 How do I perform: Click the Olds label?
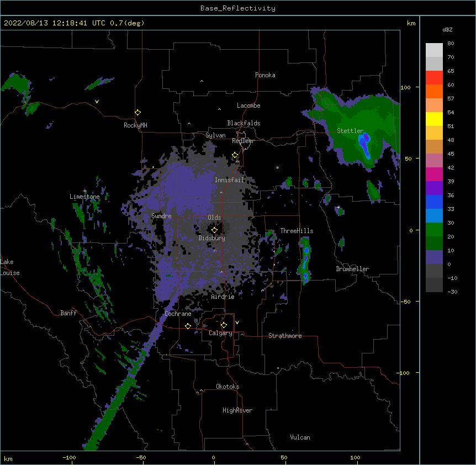(214, 218)
